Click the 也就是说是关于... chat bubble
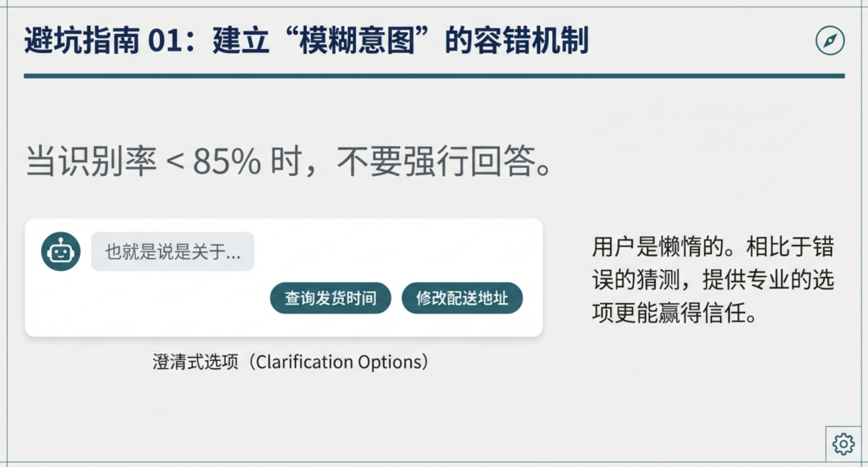The height and width of the screenshot is (467, 868). point(173,252)
